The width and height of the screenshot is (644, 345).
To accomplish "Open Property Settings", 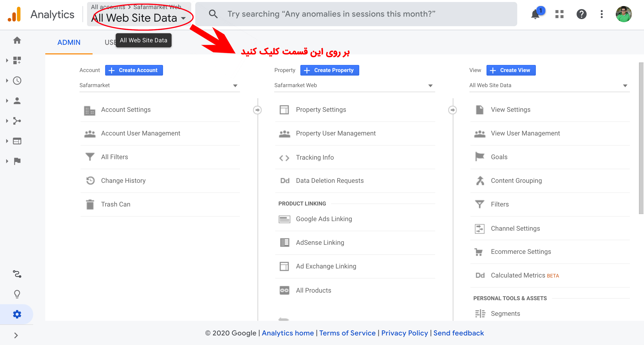I will [355, 110].
